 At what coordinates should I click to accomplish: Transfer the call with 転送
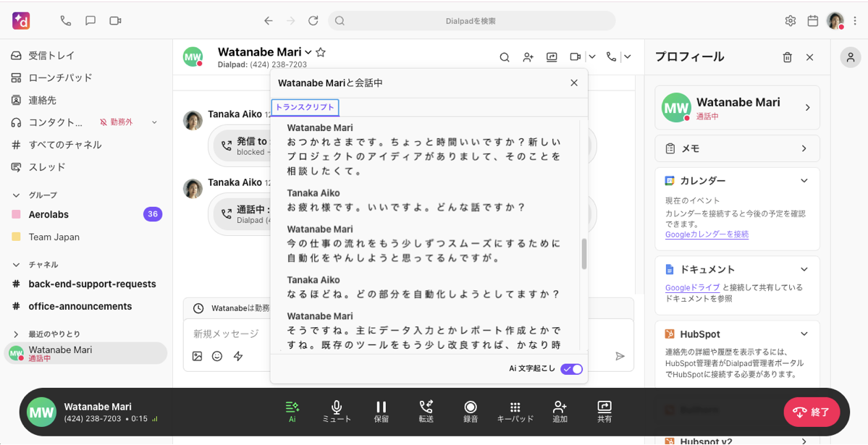pyautogui.click(x=426, y=412)
